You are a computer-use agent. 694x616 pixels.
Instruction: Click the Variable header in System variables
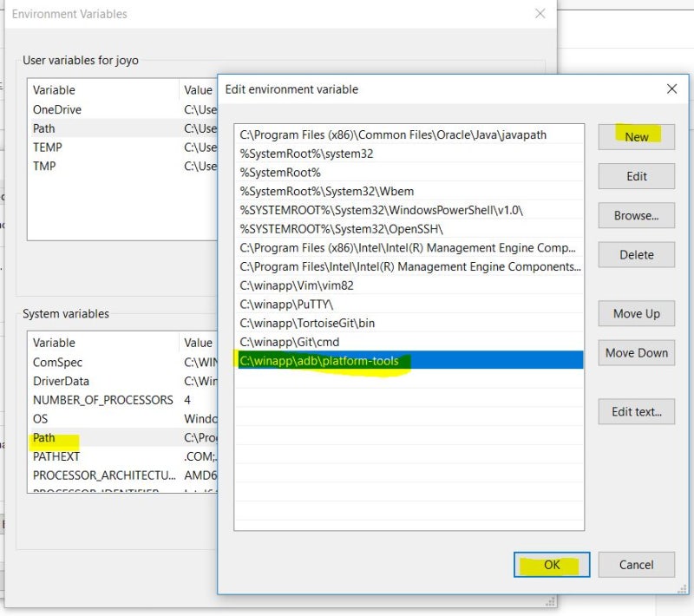[x=103, y=343]
